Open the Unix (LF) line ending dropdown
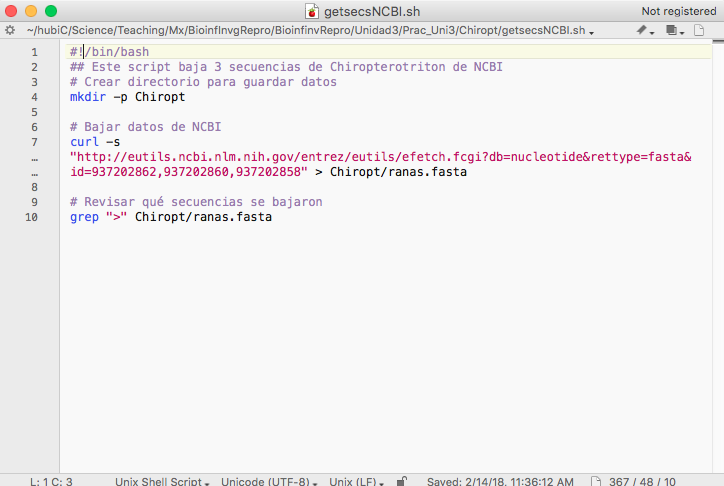Screen dimensions: 724x486 356,481
